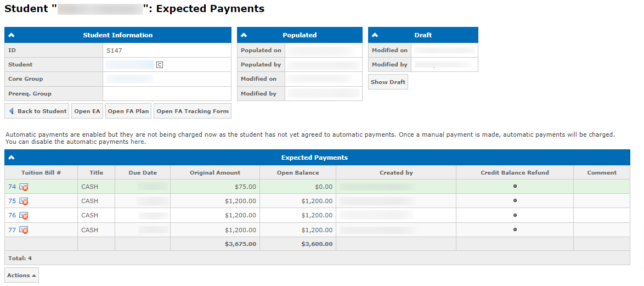Click the Credit Balance Refund dot for bill 75

point(515,200)
